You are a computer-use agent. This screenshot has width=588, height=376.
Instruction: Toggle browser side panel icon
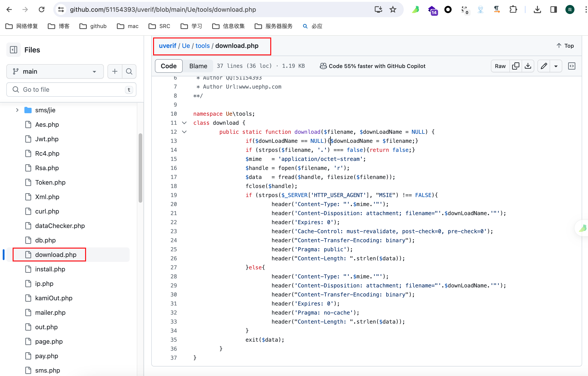point(553,9)
